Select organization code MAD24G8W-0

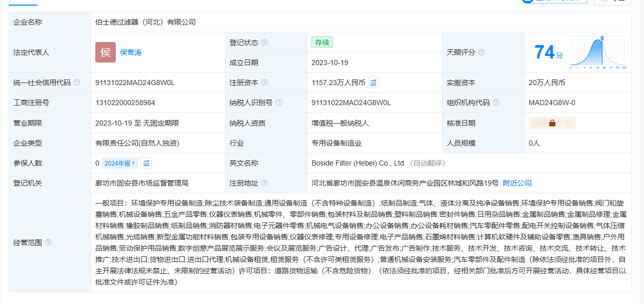coord(552,103)
